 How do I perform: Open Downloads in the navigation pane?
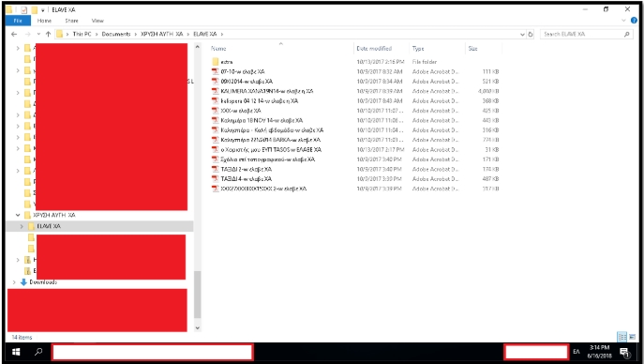(43, 282)
